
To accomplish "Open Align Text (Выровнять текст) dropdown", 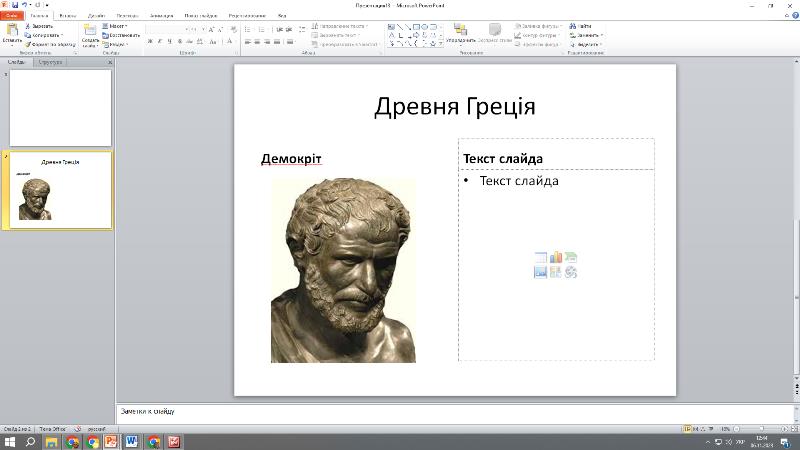I will 335,35.
